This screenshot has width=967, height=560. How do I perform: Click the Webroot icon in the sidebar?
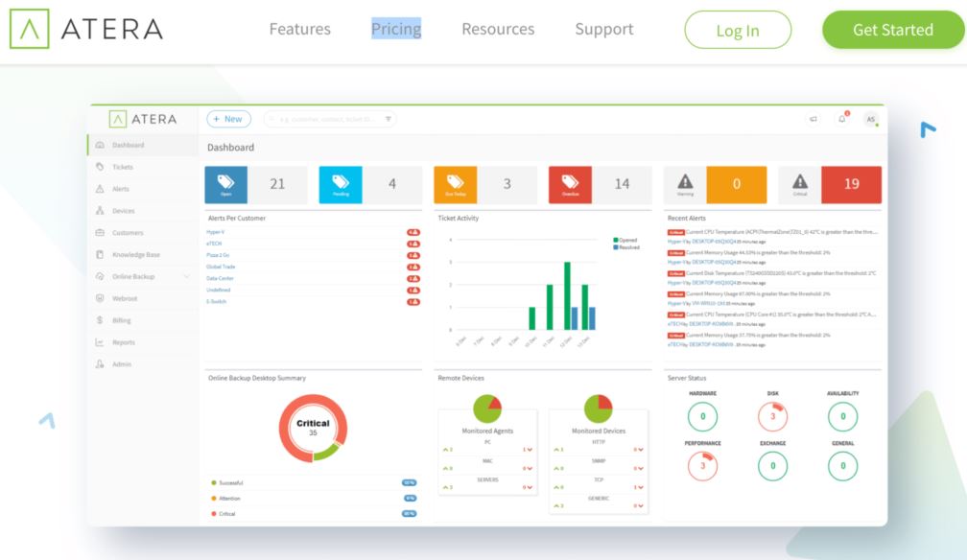click(x=100, y=298)
